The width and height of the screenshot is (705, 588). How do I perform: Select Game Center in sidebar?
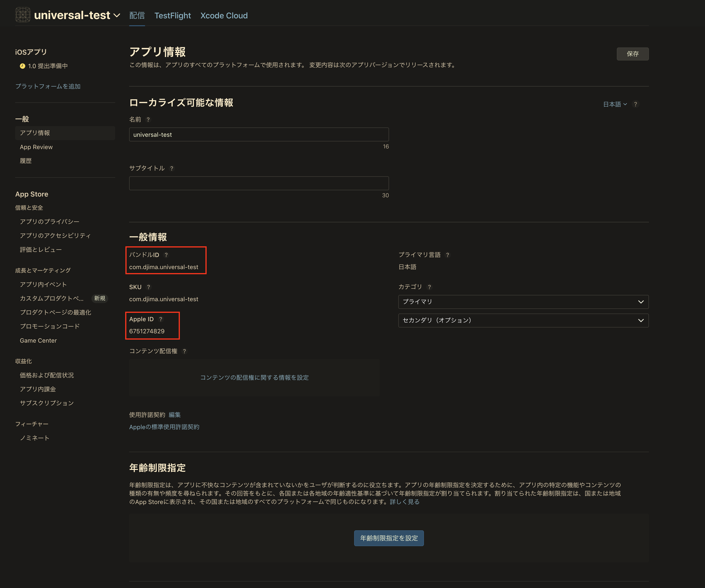coord(38,340)
